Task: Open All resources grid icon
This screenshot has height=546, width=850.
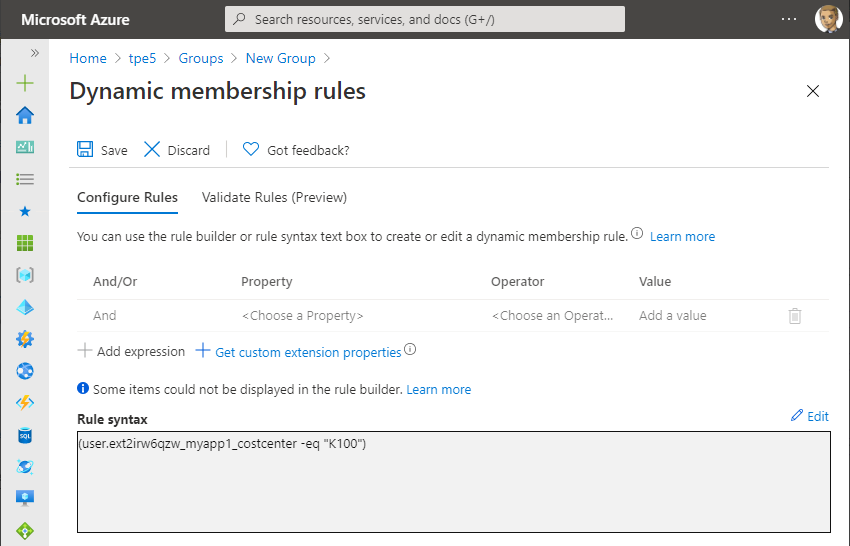Action: point(25,243)
